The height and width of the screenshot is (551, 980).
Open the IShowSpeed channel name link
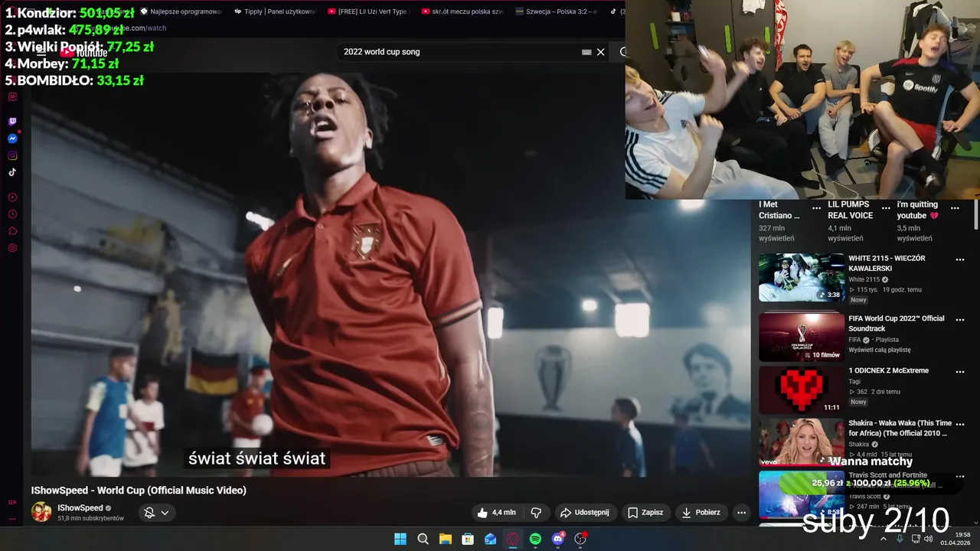pos(80,508)
